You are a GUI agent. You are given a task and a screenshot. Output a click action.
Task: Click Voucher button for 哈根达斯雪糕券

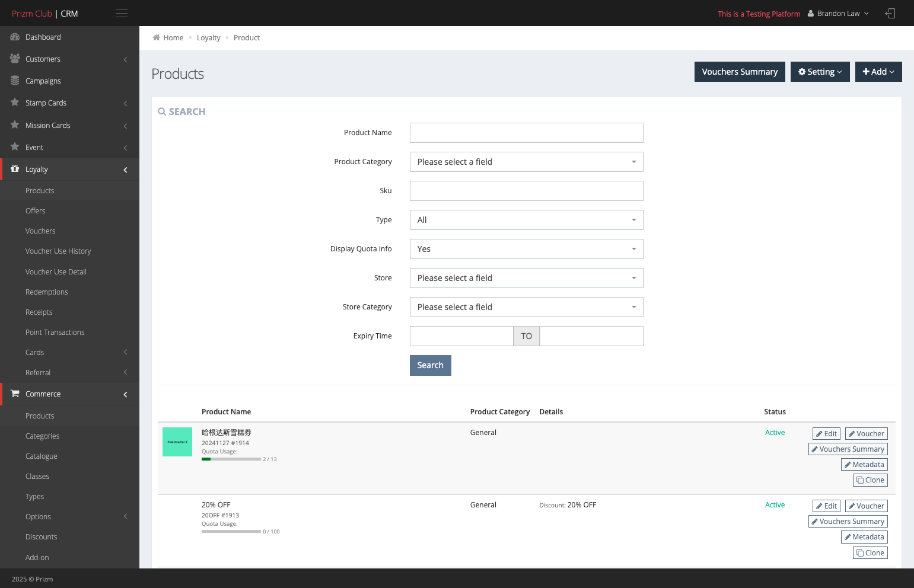pos(867,433)
